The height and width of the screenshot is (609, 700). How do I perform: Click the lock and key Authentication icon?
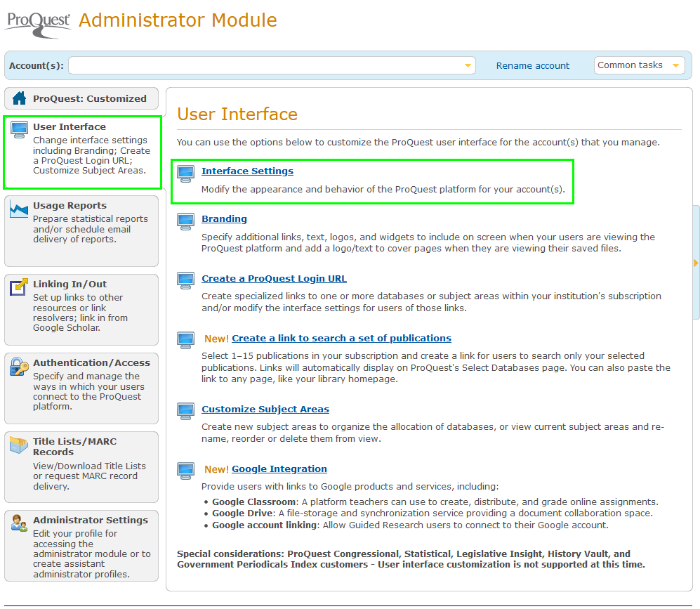click(x=19, y=367)
